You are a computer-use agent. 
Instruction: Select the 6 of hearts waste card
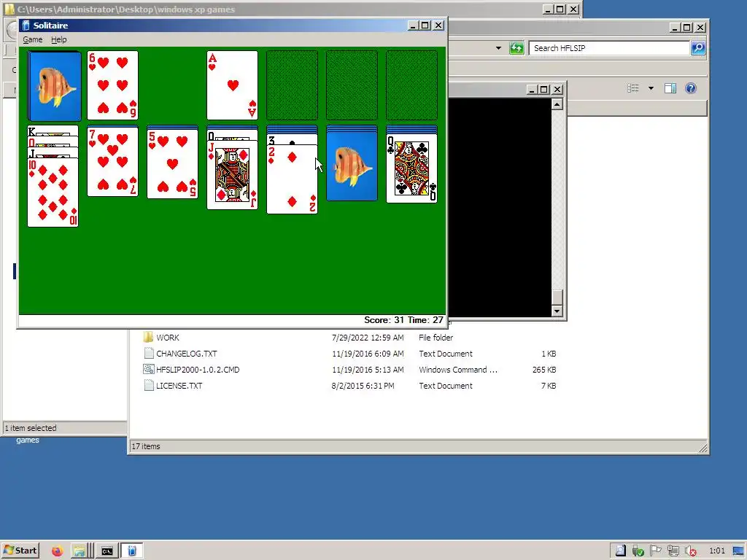(112, 85)
